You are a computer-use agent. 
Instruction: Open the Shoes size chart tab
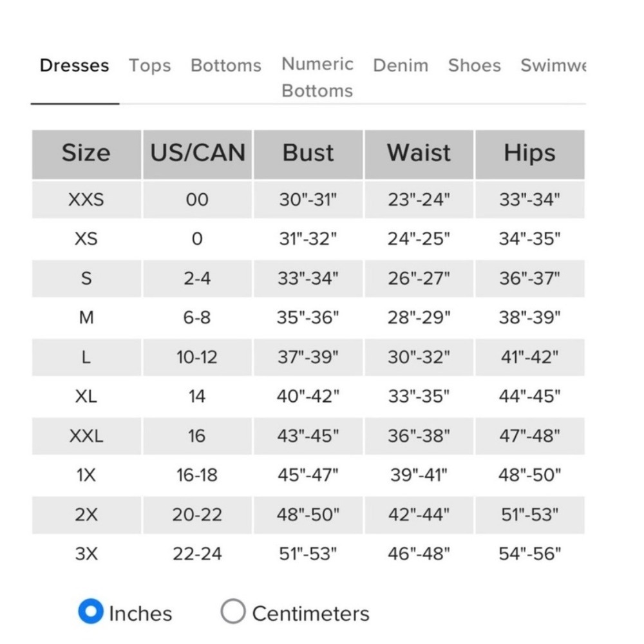click(x=474, y=66)
